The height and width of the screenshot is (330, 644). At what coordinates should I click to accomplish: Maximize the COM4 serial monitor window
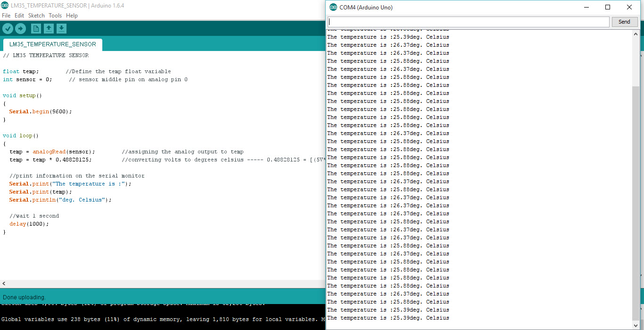tap(608, 7)
